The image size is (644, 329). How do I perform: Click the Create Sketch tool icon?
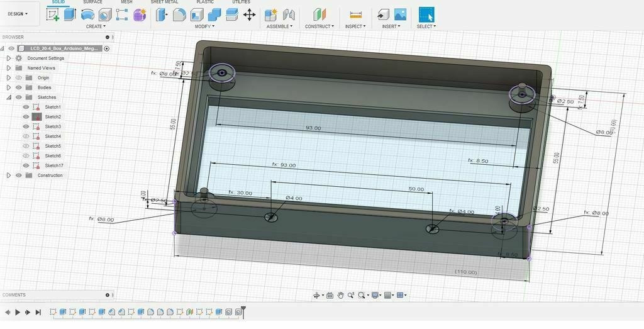(x=53, y=14)
